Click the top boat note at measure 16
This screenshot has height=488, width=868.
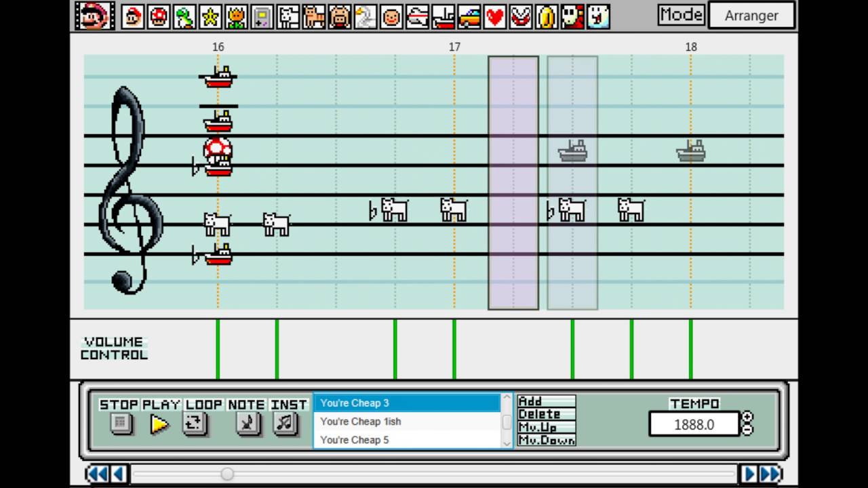pos(218,77)
